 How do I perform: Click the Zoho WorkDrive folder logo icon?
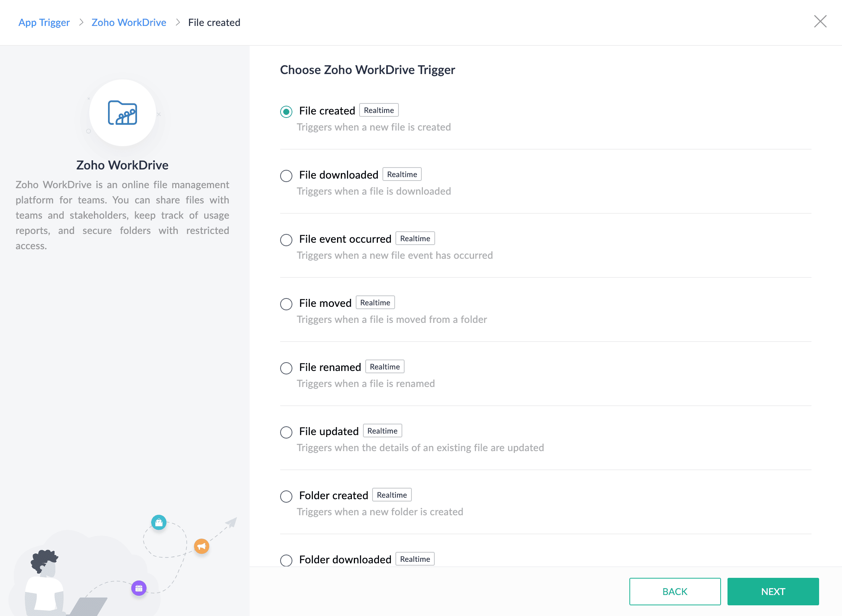123,113
